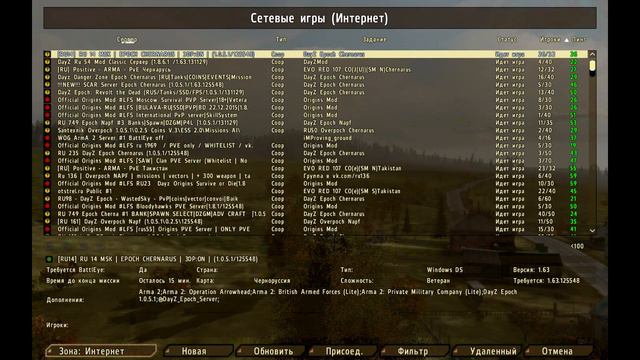Click the icon beside RU 749 Epoch Napf #3

point(47,123)
